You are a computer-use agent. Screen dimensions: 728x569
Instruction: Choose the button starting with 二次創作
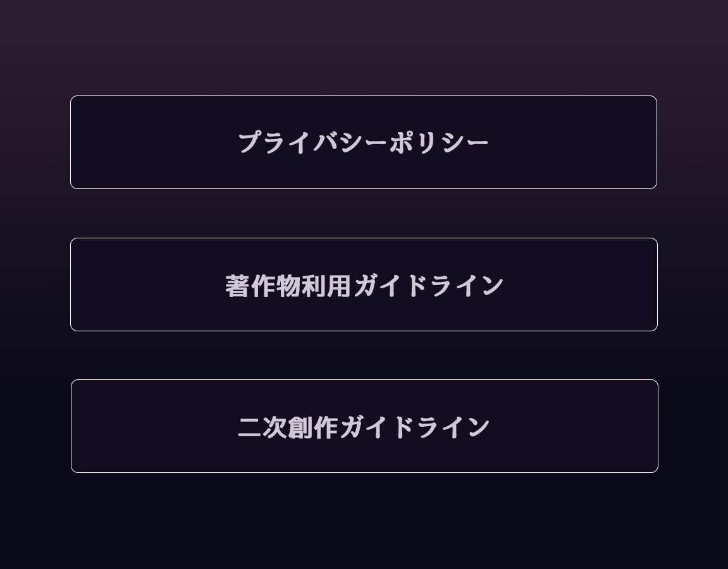tap(364, 427)
